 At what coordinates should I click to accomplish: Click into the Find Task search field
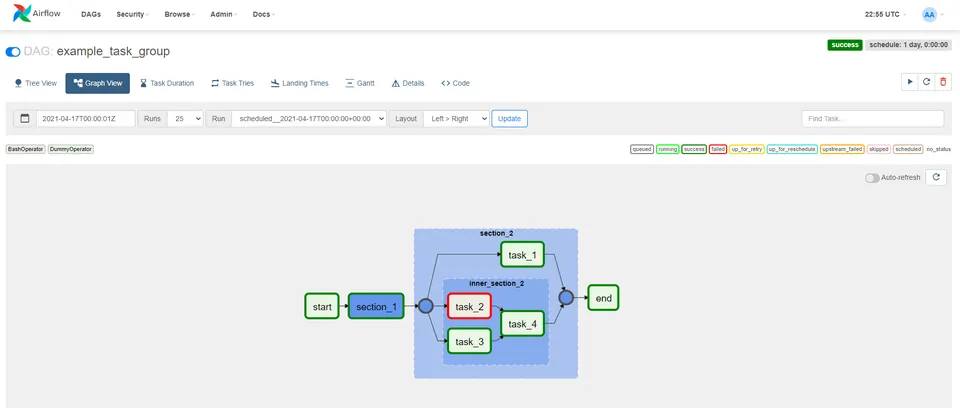pyautogui.click(x=872, y=118)
